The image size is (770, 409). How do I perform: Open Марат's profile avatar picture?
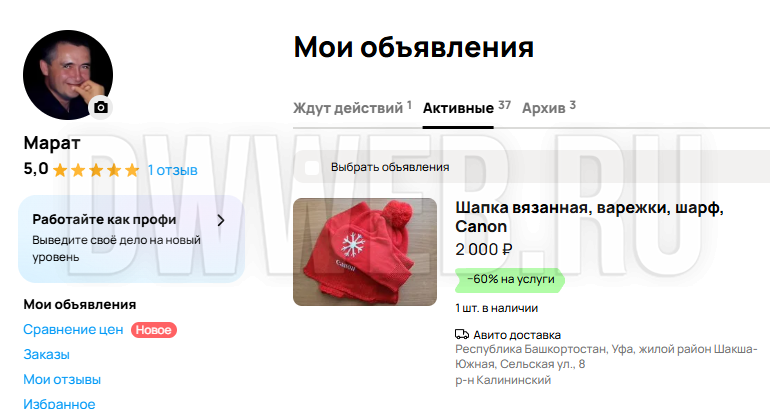tap(68, 75)
